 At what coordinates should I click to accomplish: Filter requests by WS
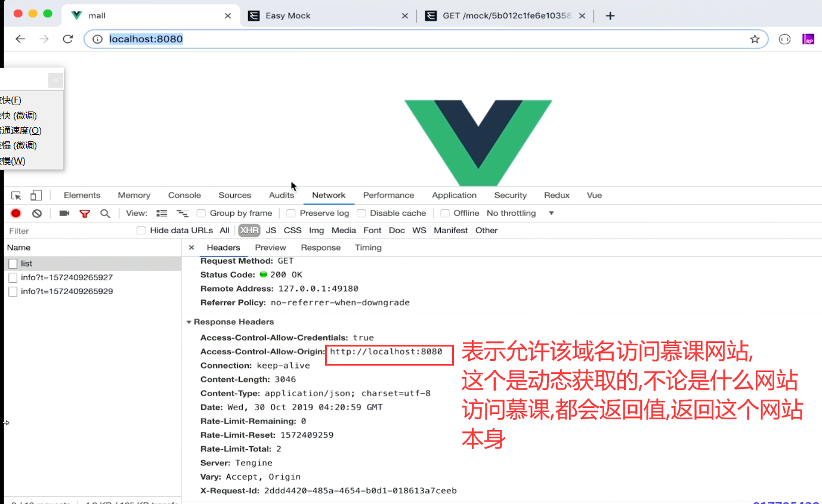pyautogui.click(x=419, y=231)
